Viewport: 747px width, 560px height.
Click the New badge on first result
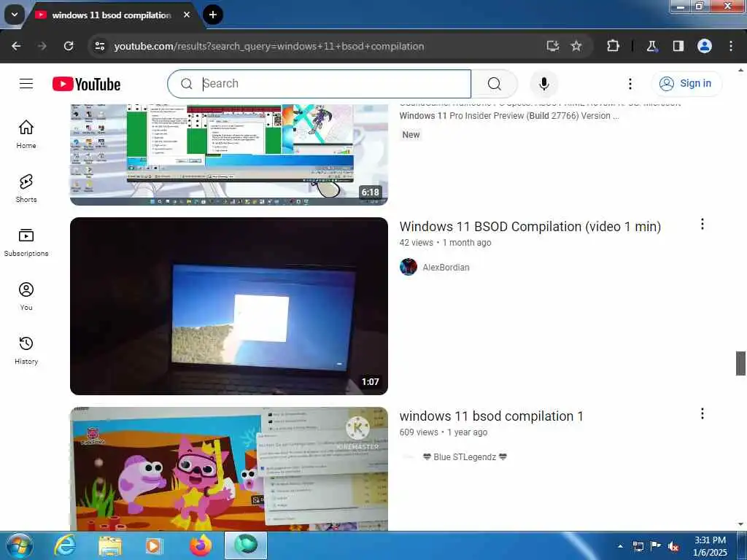point(411,135)
